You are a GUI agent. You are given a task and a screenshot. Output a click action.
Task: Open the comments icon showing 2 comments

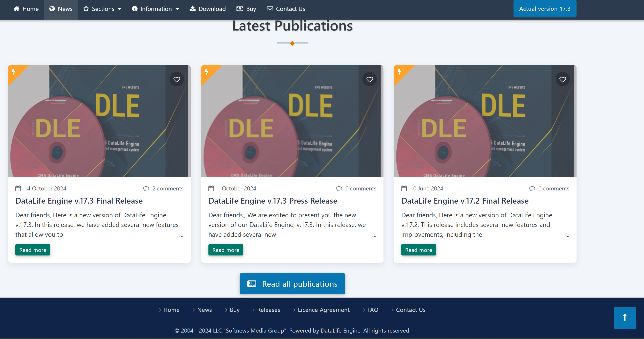point(146,188)
